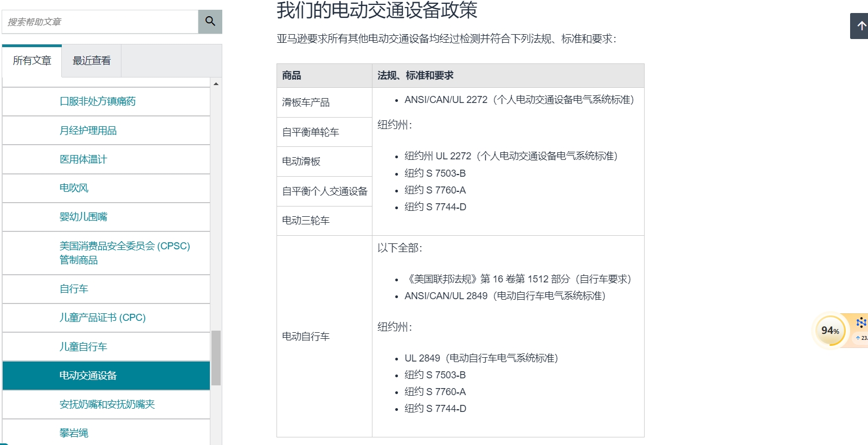
Task: Click the 《美国联邦法规》第 16 卷 bullet text
Action: pyautogui.click(x=518, y=279)
